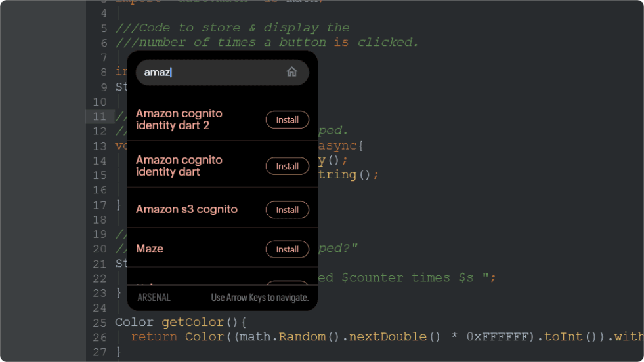
Task: Select the 'Maze' result
Action: [150, 249]
